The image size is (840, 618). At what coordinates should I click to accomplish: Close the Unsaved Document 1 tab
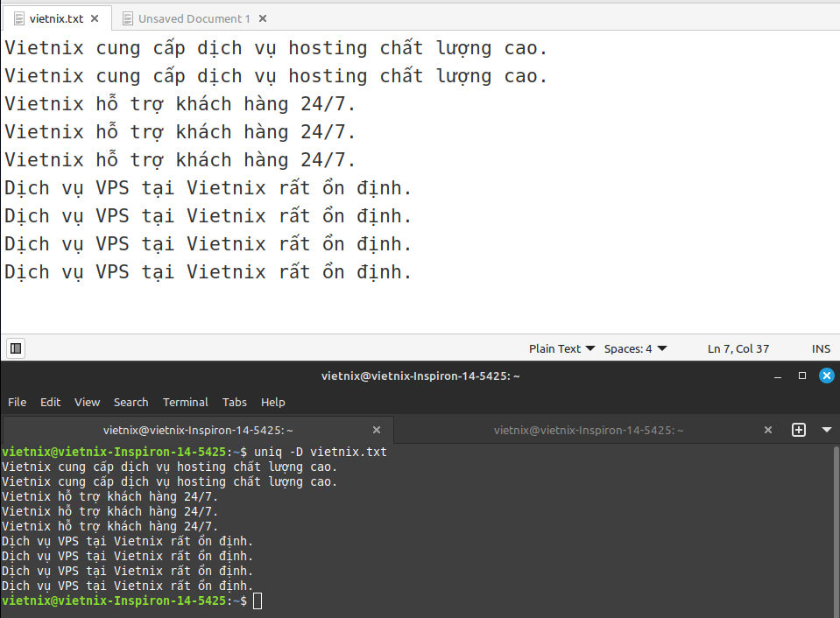click(263, 18)
